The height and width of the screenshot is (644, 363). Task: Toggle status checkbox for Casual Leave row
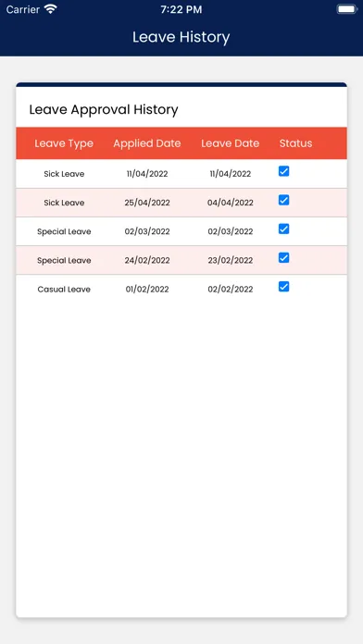[283, 286]
